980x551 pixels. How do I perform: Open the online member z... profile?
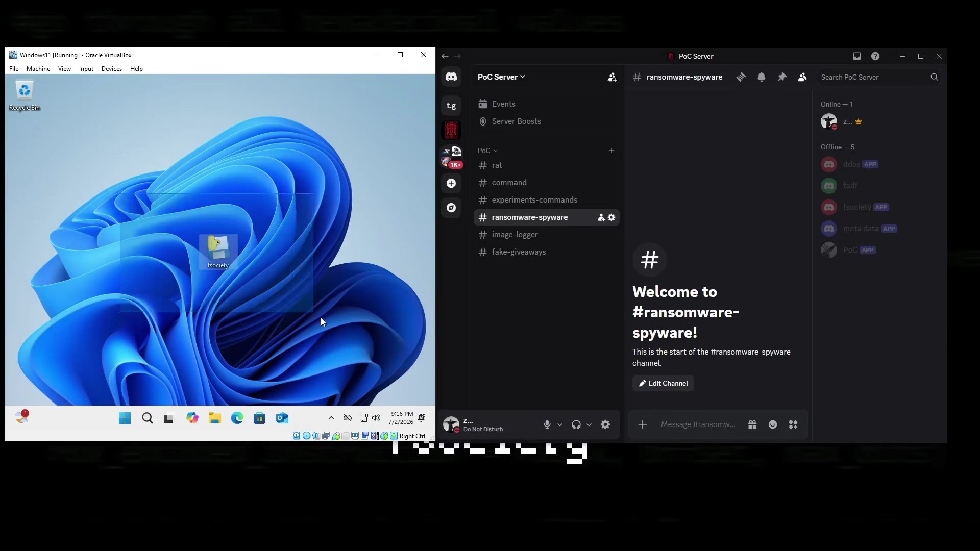(x=880, y=122)
